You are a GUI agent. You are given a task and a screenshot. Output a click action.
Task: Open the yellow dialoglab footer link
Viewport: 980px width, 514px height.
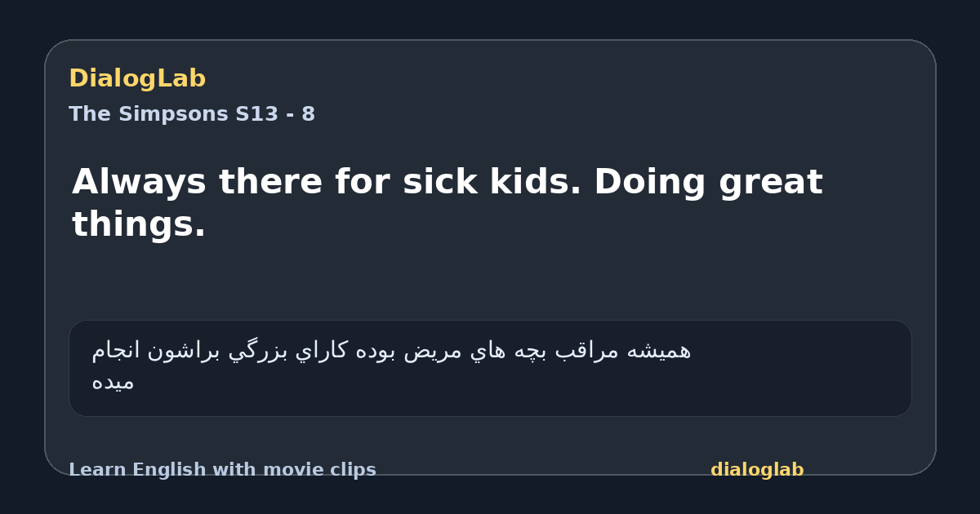point(757,470)
